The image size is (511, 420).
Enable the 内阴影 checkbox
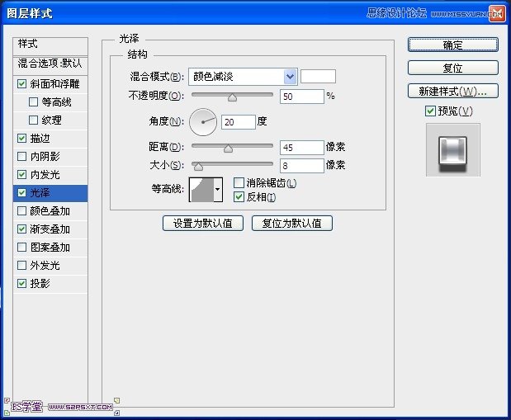click(x=21, y=157)
